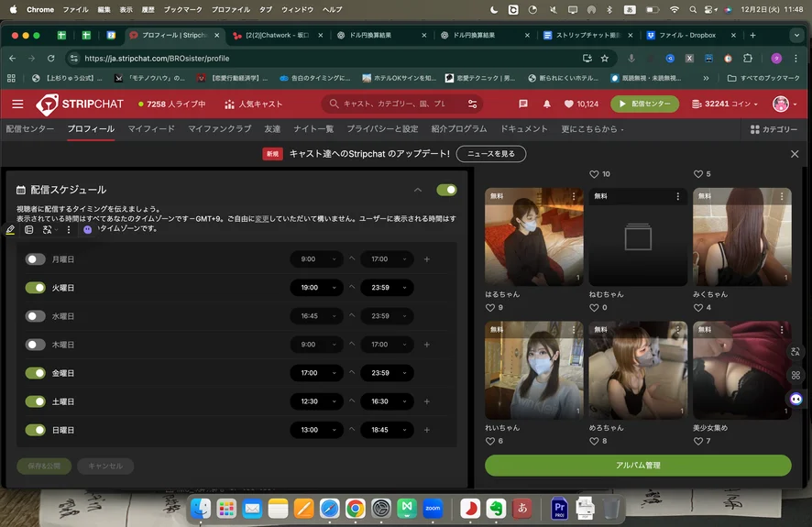Disable the 火曜日 schedule toggle

click(x=36, y=288)
